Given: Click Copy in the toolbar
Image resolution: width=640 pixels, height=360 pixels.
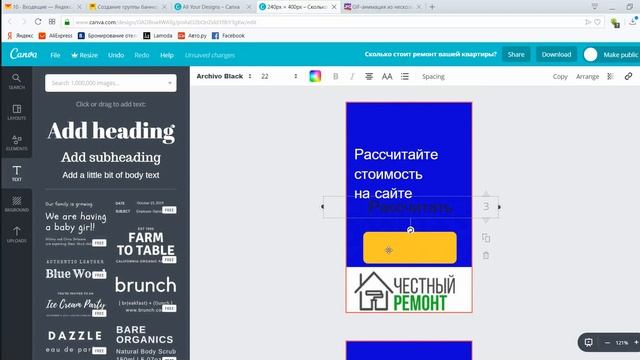Looking at the screenshot, I should tap(560, 76).
